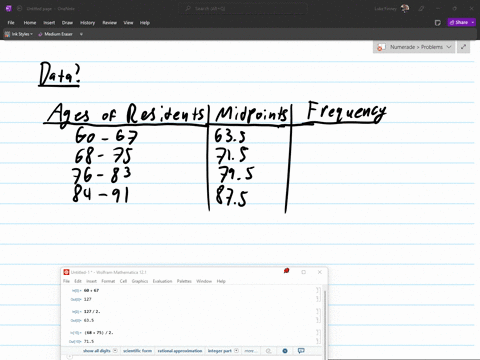Click the '71.5' output in Mathematica
480x360 pixels.
tap(89, 341)
